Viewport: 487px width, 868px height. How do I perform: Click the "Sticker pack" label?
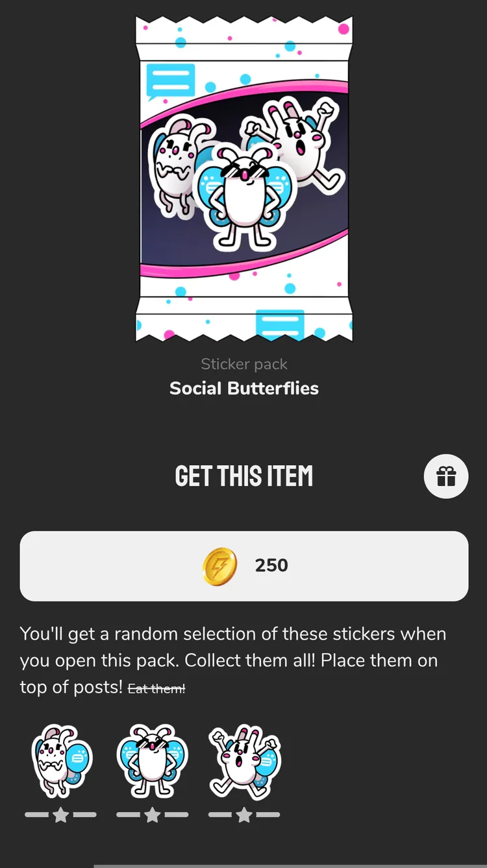(244, 365)
